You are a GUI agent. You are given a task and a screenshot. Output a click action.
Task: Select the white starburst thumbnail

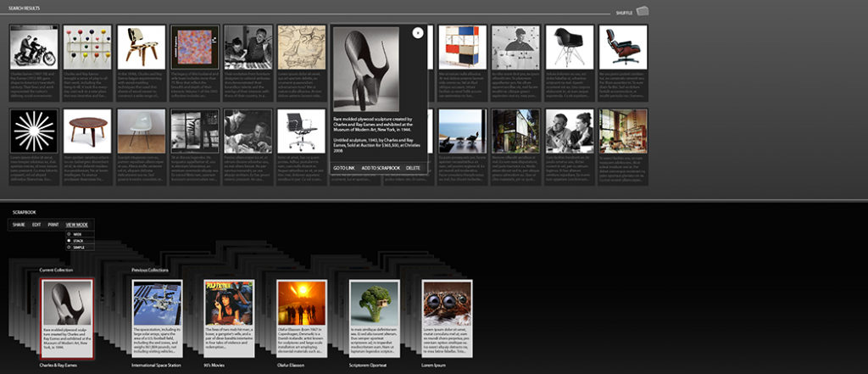(33, 131)
